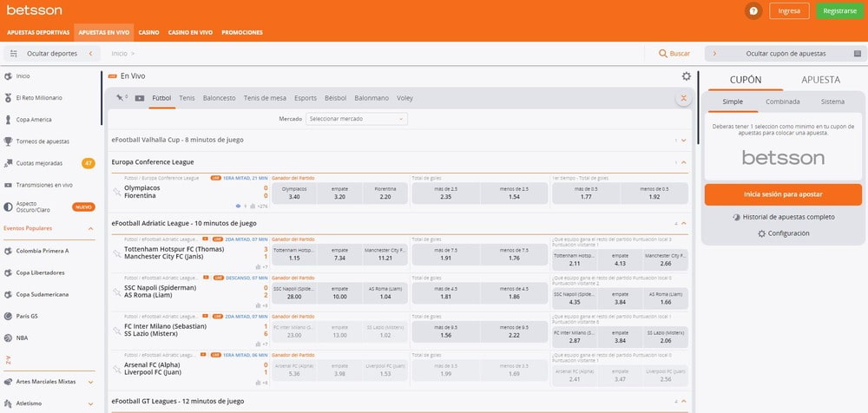Open the Seleccionar mercado dropdown
This screenshot has height=413, width=868.
point(357,119)
